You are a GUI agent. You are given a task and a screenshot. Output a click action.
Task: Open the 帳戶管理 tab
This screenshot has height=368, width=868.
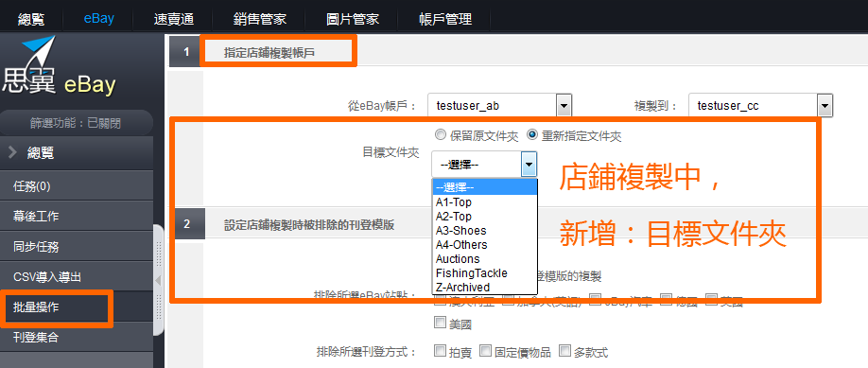tap(445, 19)
